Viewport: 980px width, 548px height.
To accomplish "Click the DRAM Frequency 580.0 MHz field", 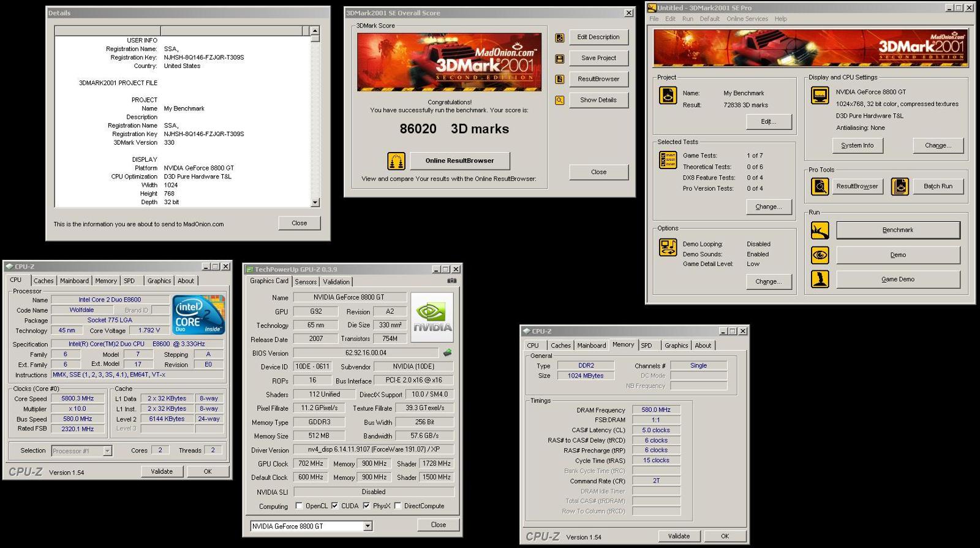I will (x=656, y=410).
